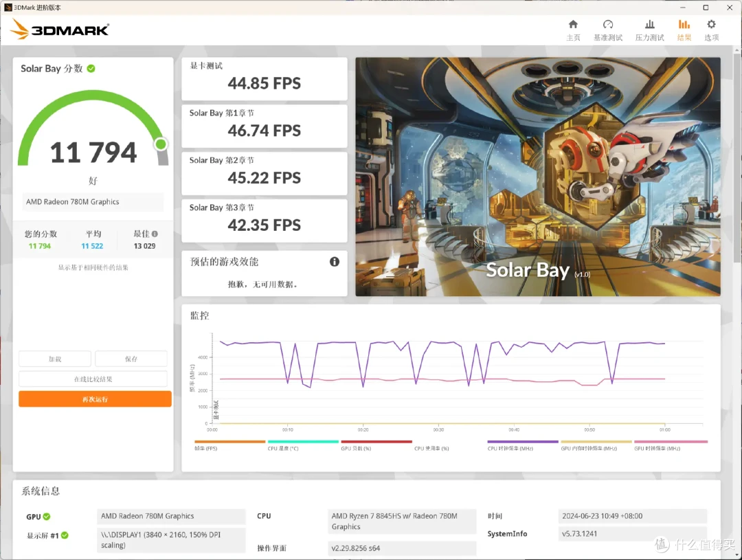The height and width of the screenshot is (560, 742).
Task: Click the orange 再次运行 run again button
Action: click(95, 399)
